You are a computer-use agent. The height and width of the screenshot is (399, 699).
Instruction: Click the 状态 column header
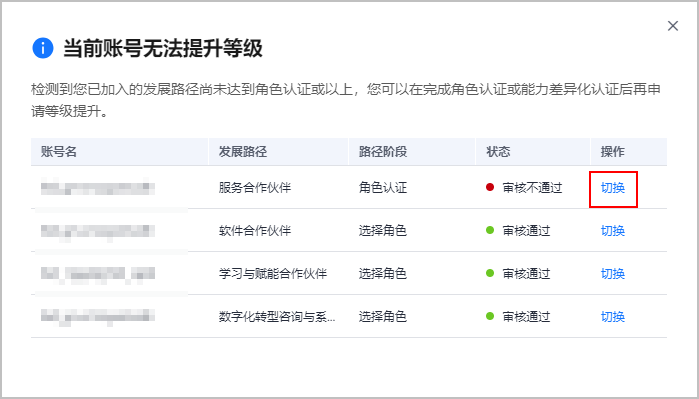pos(498,152)
